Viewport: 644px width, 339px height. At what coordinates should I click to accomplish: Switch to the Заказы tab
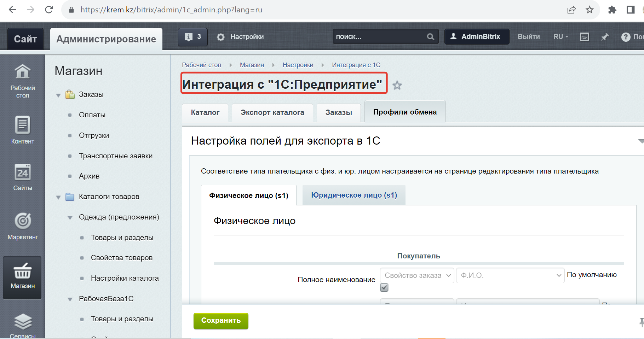pyautogui.click(x=339, y=112)
